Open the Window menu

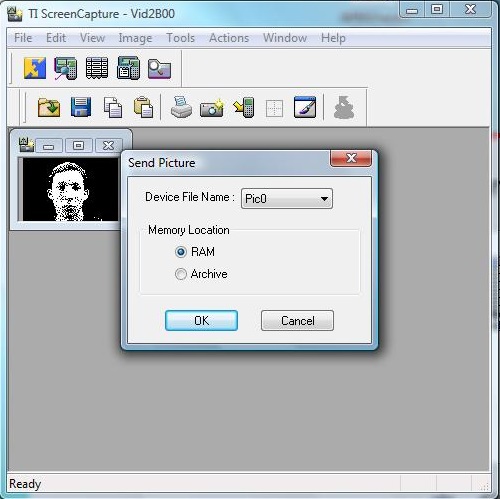[285, 38]
